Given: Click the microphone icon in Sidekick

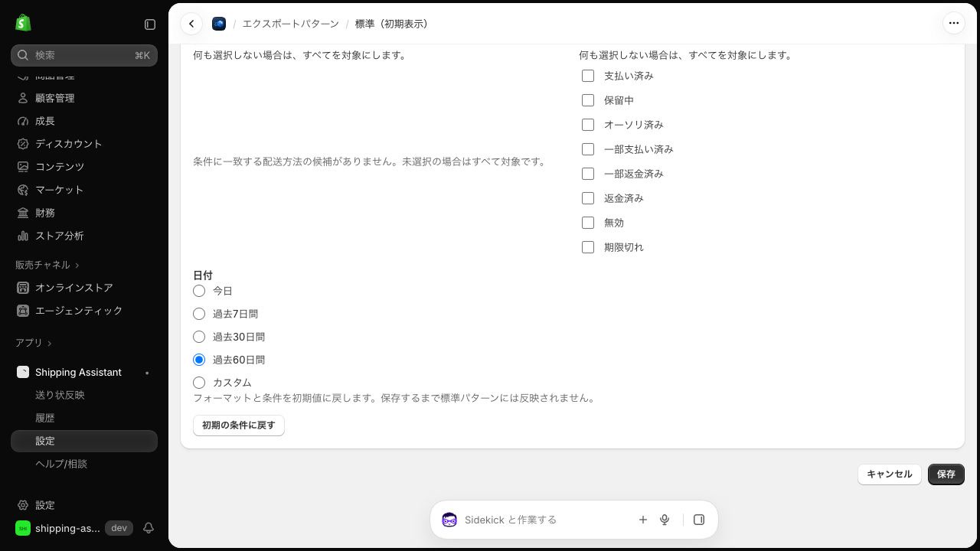Looking at the screenshot, I should tap(665, 520).
